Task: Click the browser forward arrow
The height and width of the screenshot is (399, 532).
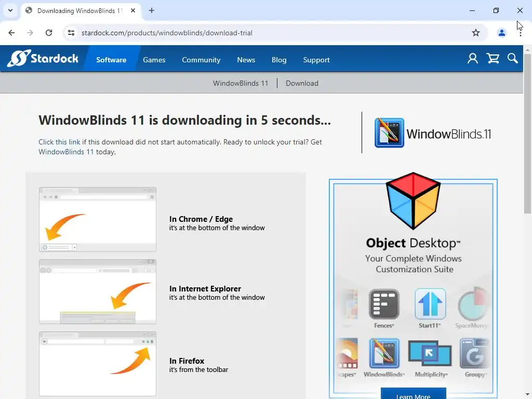Action: pyautogui.click(x=30, y=33)
